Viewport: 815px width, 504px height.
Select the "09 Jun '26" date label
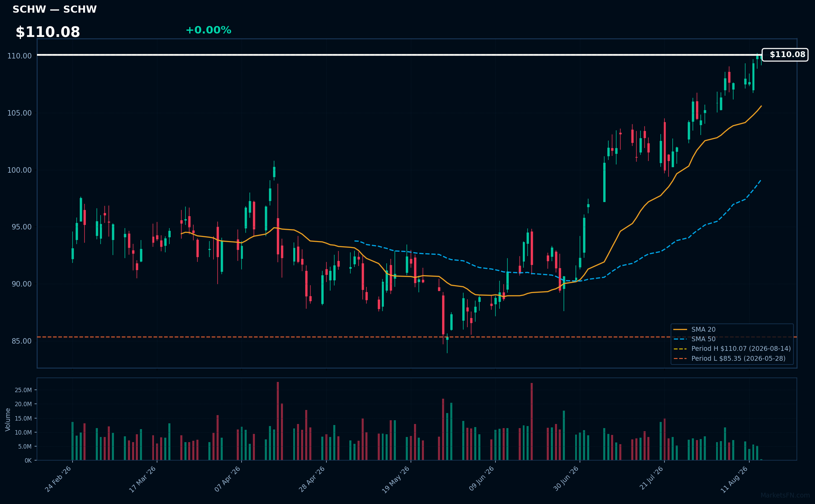(481, 479)
